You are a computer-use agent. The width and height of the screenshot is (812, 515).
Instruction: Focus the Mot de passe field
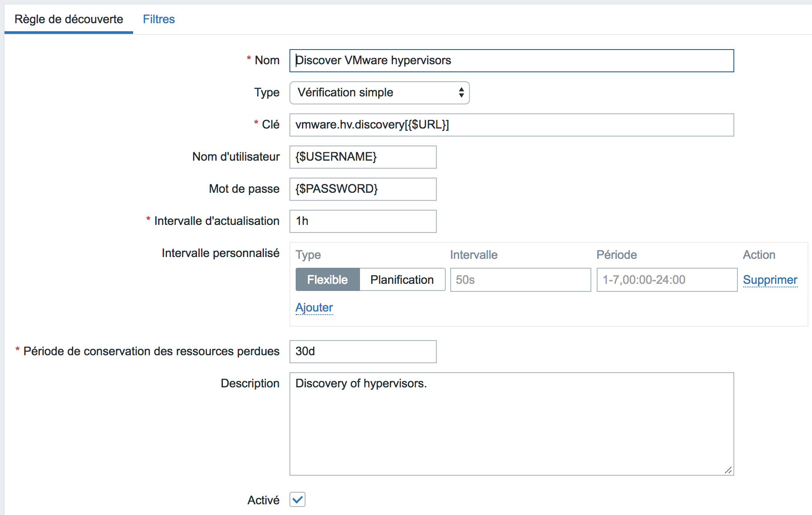click(x=363, y=189)
